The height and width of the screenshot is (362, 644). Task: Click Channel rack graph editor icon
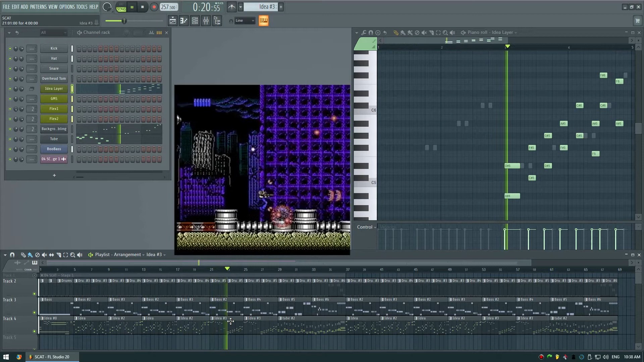(x=151, y=33)
